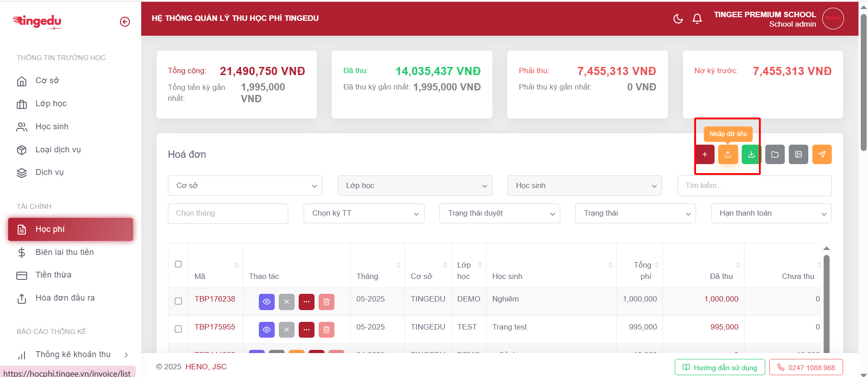868x377 pixels.
Task: Toggle dark mode moon icon
Action: point(678,19)
